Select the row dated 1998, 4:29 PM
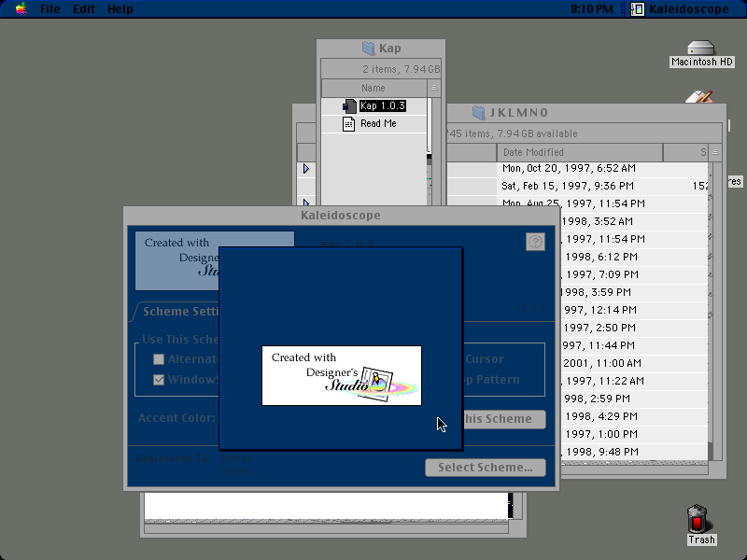Image resolution: width=747 pixels, height=560 pixels. click(634, 416)
